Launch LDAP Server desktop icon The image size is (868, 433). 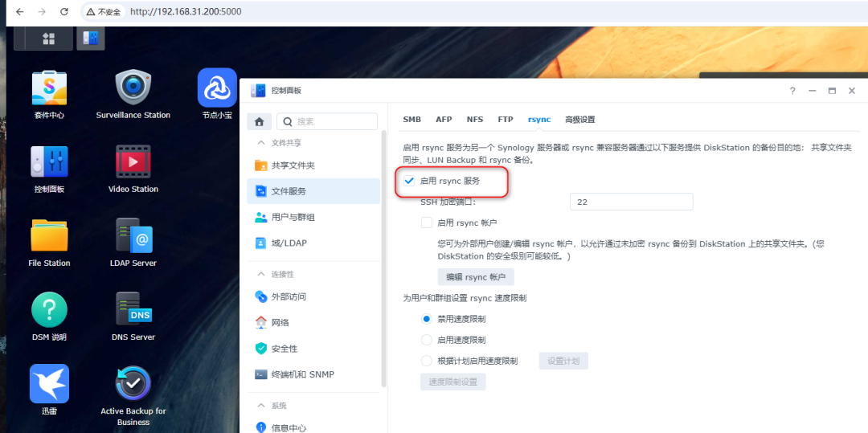[x=133, y=236]
